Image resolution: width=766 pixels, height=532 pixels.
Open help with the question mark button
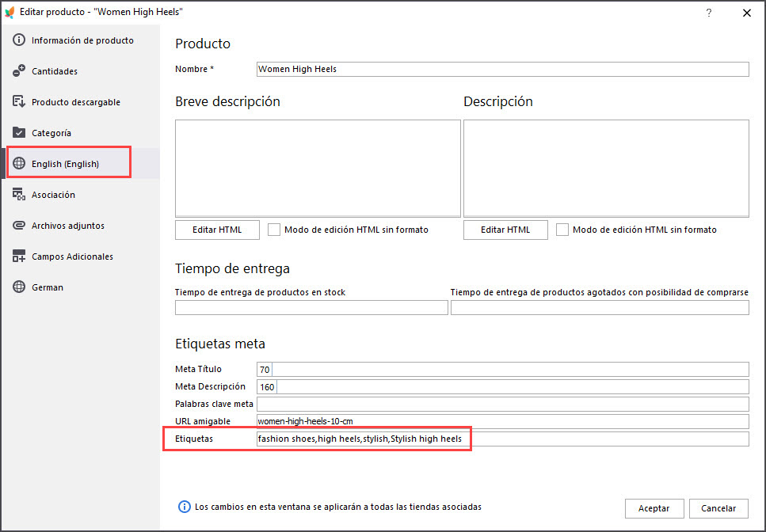[709, 13]
